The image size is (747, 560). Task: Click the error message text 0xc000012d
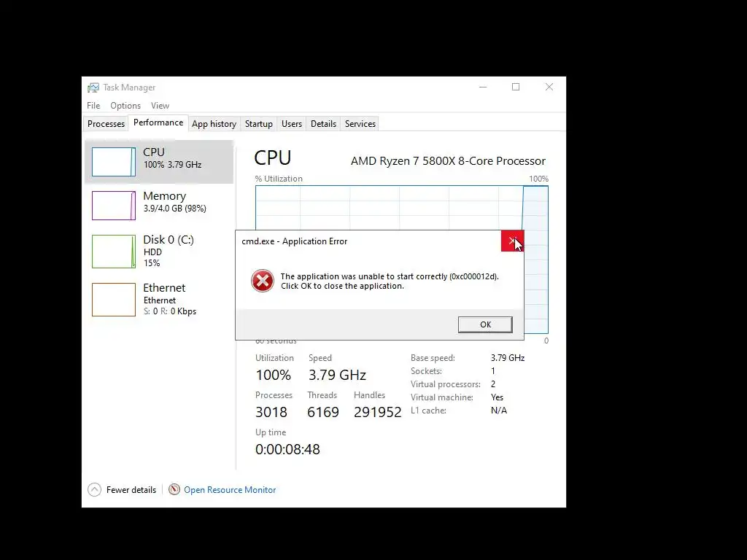(390, 281)
